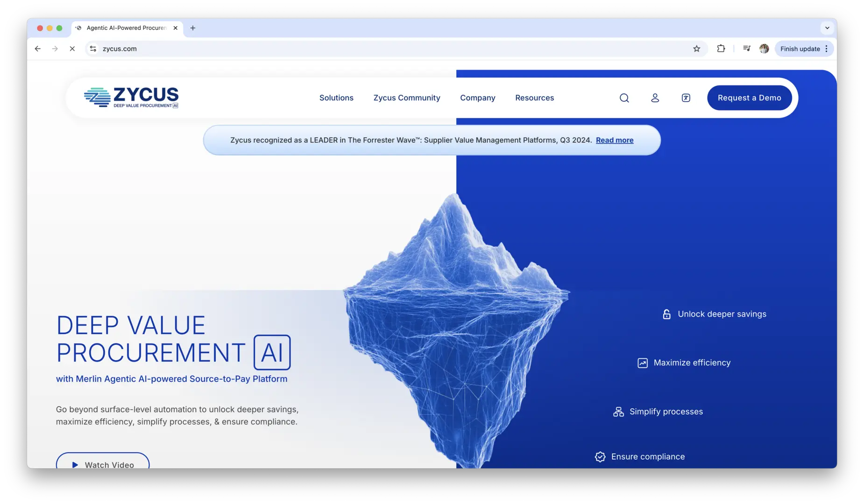Viewport: 864px width, 504px height.
Task: Select the Ensure compliance text
Action: click(648, 457)
